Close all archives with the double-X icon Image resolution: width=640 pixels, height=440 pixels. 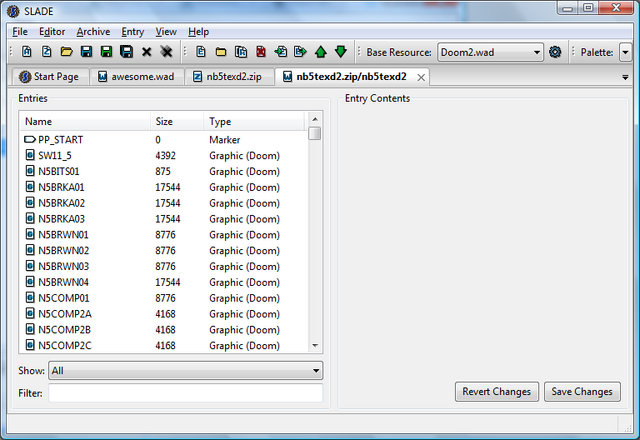point(166,52)
